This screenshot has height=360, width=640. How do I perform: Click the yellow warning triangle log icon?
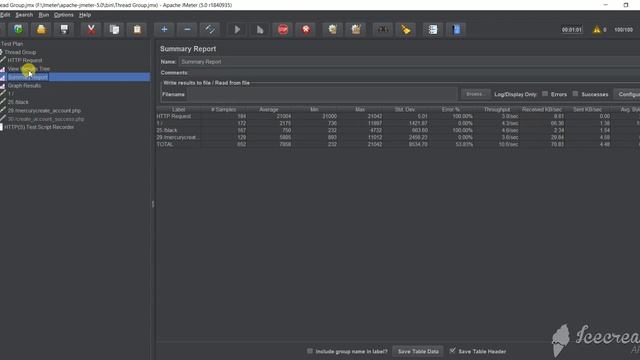coord(597,29)
